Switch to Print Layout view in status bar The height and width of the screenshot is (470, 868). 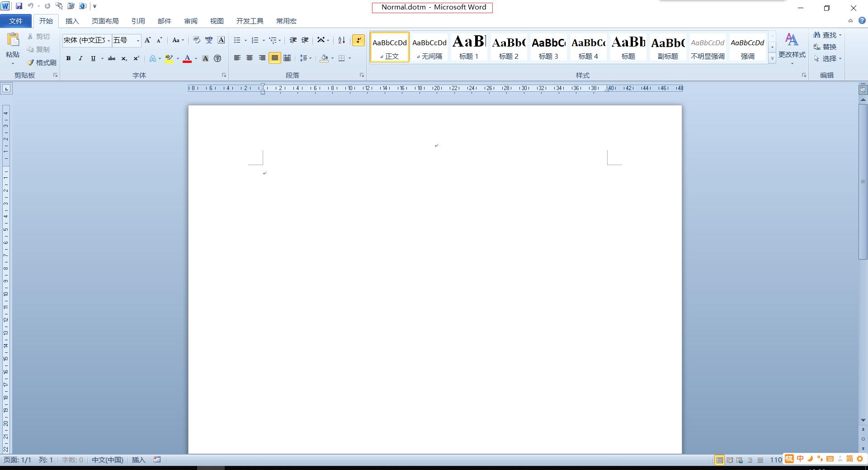(719, 460)
